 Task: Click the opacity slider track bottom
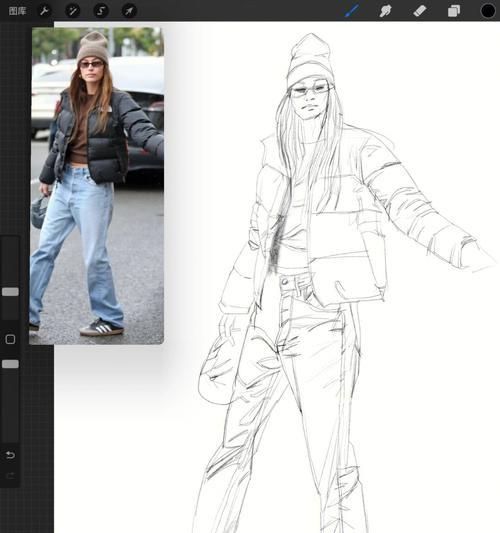point(10,433)
